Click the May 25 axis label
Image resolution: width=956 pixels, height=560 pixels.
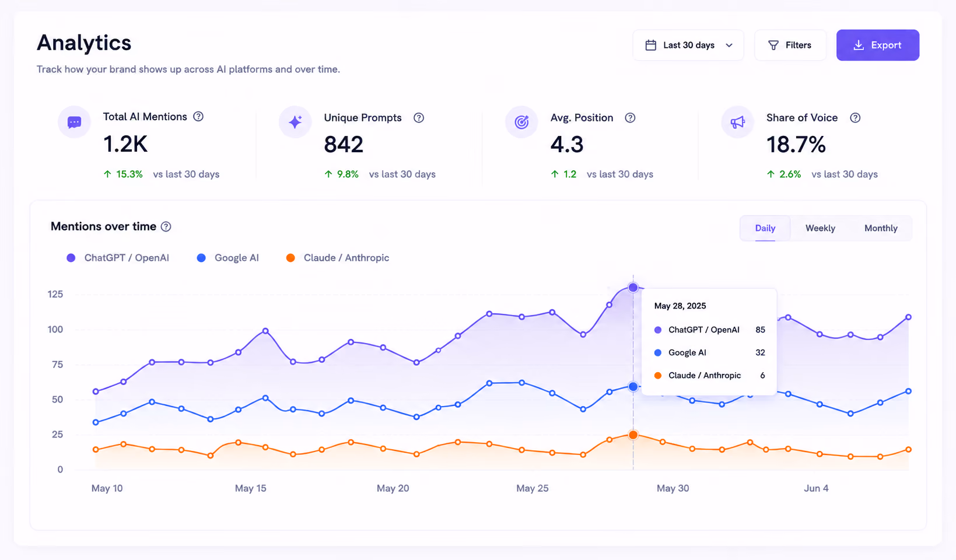pyautogui.click(x=533, y=489)
